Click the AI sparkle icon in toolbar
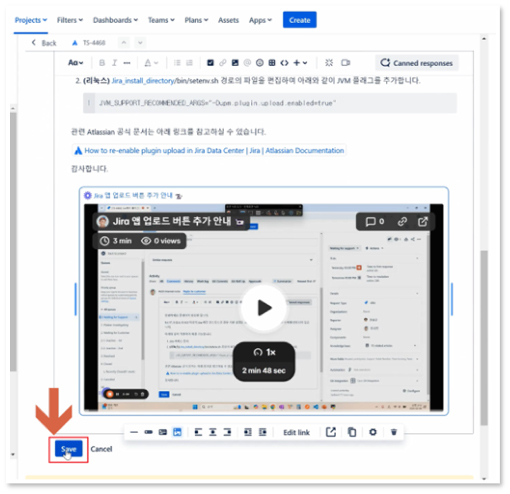Image resolution: width=510 pixels, height=494 pixels. (329, 63)
